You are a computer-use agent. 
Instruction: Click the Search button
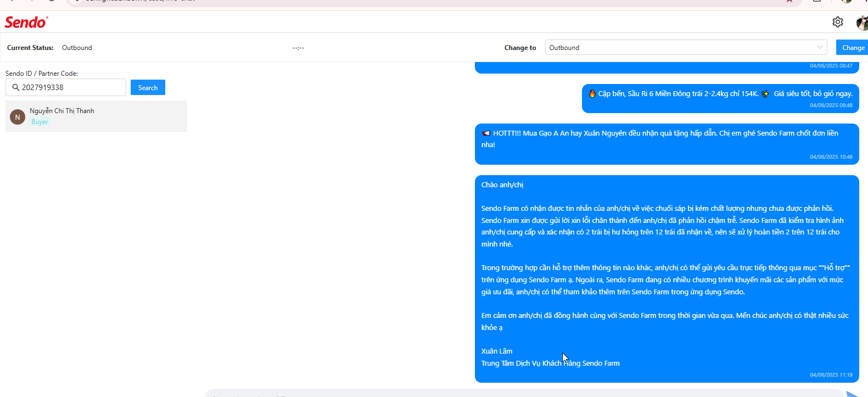click(148, 87)
